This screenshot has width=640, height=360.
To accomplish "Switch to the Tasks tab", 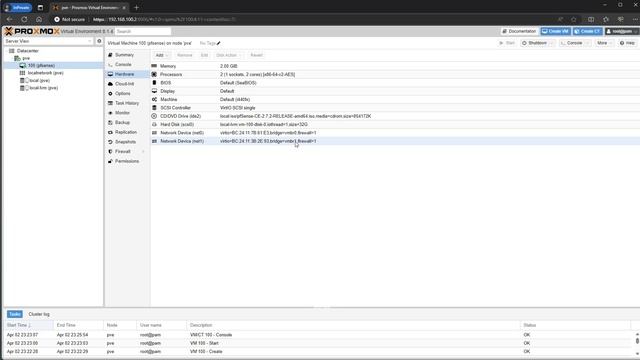I will 15,314.
